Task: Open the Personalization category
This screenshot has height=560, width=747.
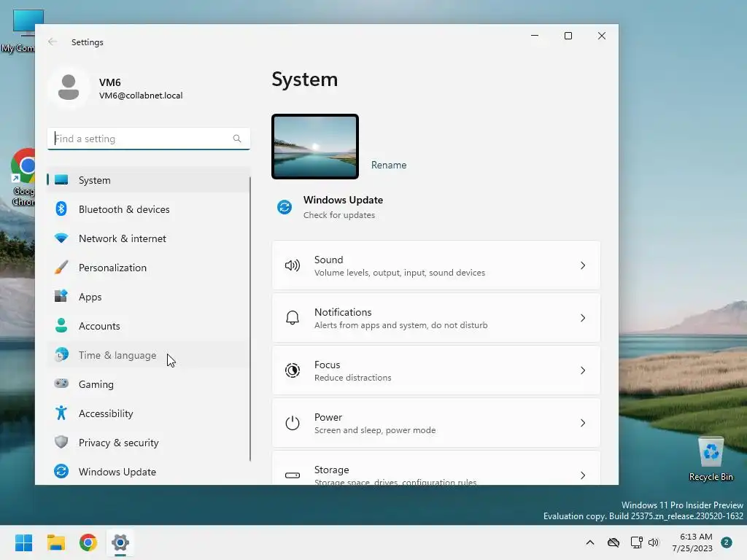Action: 112,268
